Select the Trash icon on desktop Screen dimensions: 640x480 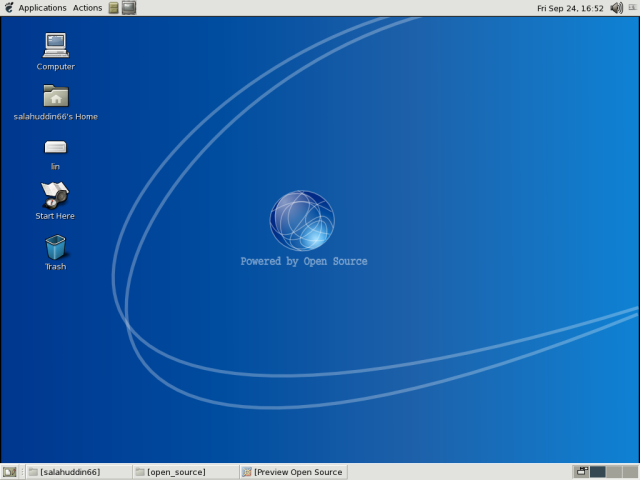click(56, 247)
